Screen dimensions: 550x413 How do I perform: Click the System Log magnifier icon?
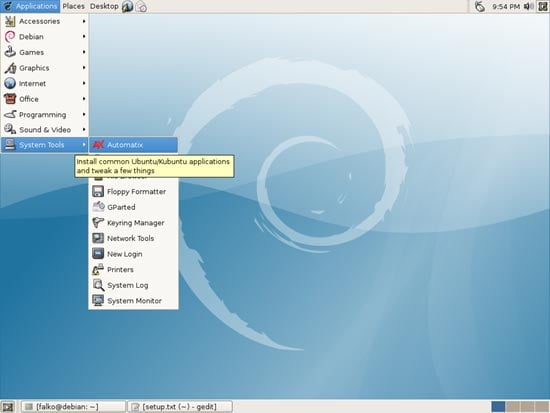[98, 285]
